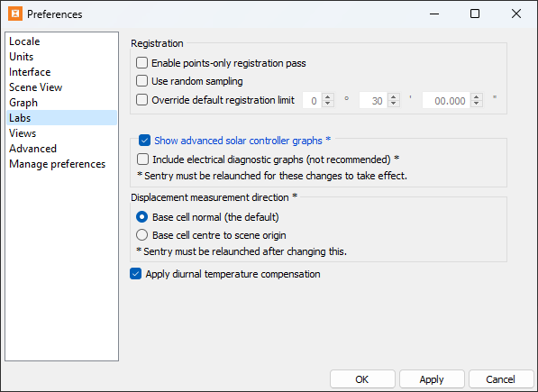Enable Include electrical diagnostic graphs option
The image size is (538, 392).
142,160
